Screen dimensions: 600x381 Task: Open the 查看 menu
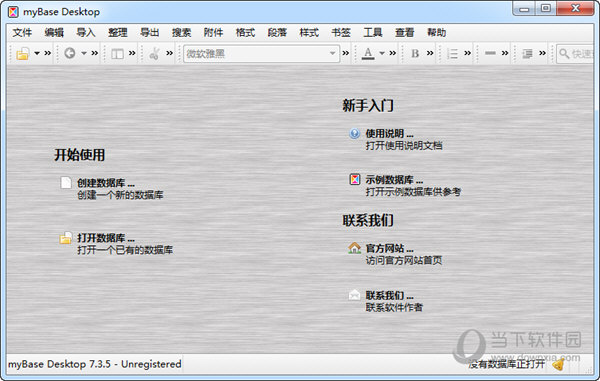click(404, 33)
